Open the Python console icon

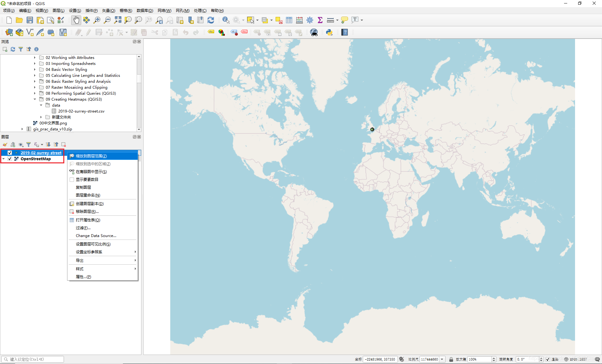coord(329,32)
